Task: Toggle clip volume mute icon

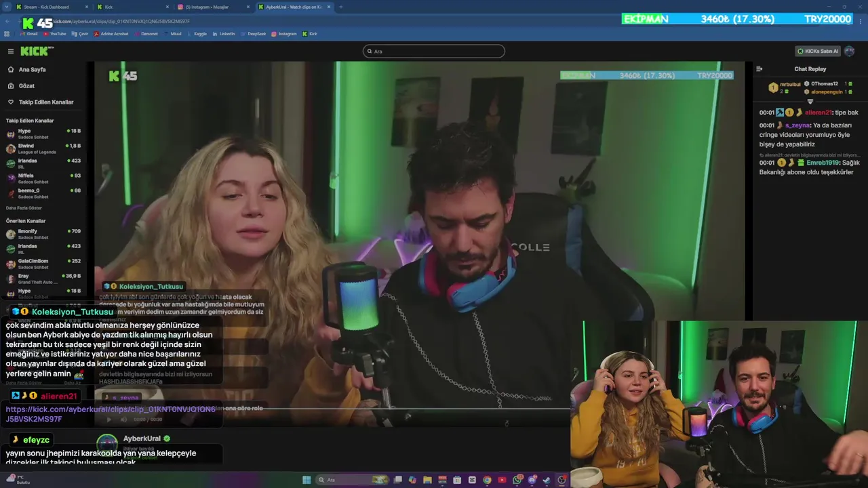Action: pyautogui.click(x=123, y=420)
